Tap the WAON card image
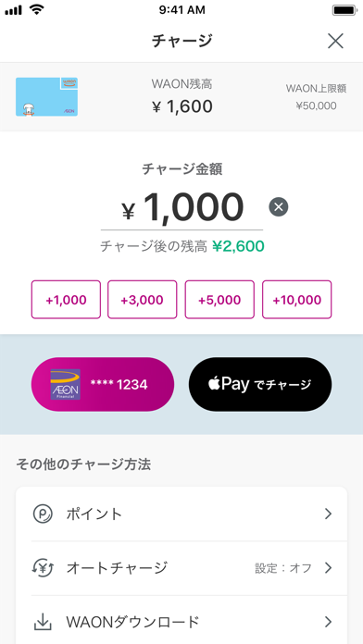Image resolution: width=363 pixels, height=644 pixels. [46, 96]
